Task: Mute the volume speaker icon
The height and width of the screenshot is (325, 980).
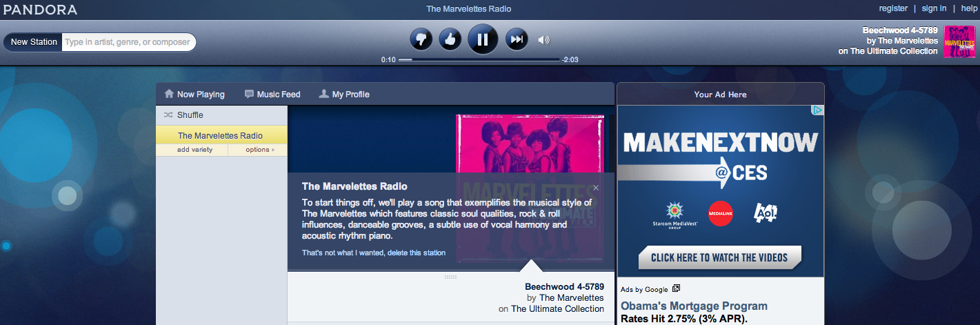Action: [544, 40]
